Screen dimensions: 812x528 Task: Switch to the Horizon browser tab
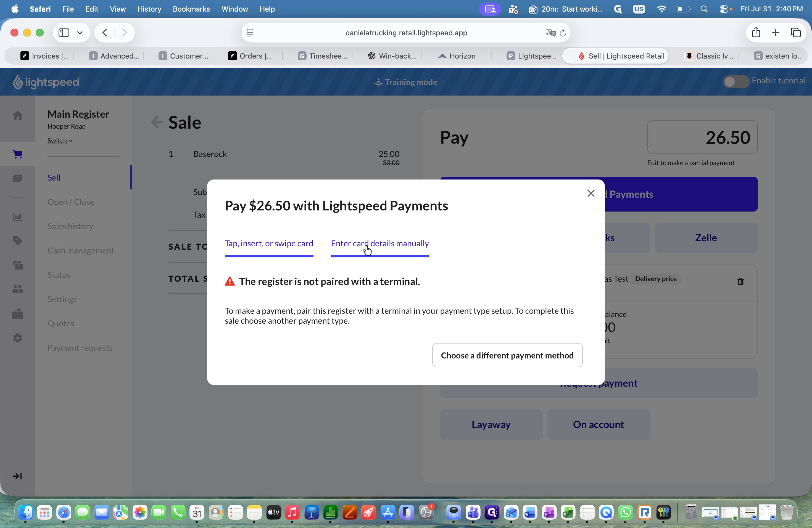point(457,56)
